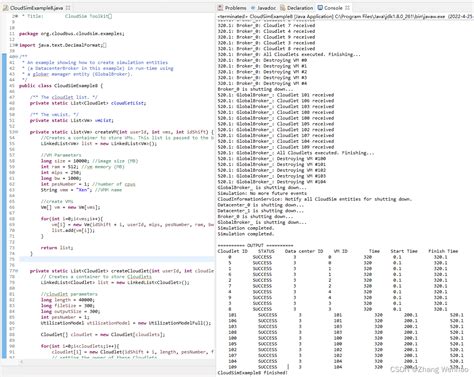The image size is (474, 377).
Task: Open the Declaration view tab
Action: coord(296,8)
